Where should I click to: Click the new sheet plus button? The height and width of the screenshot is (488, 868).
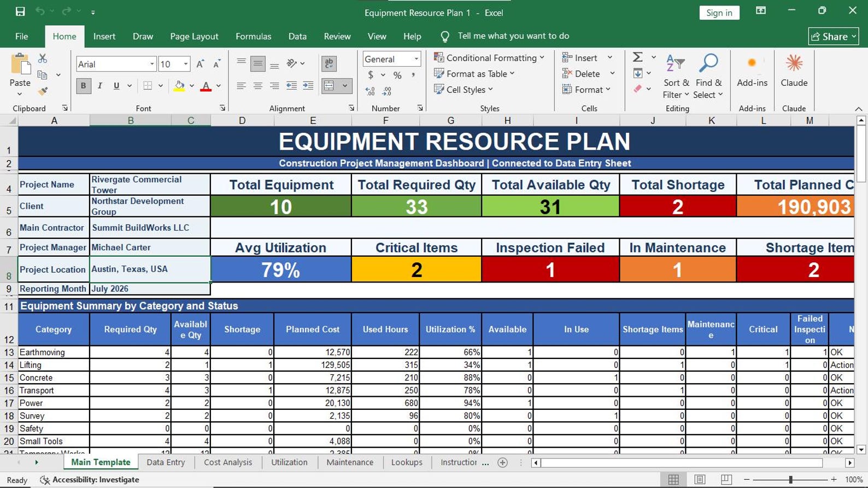pos(503,462)
